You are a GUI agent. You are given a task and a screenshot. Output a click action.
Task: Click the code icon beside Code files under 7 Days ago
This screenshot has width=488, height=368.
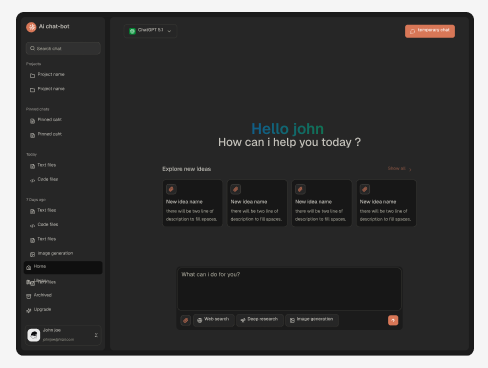(x=32, y=226)
